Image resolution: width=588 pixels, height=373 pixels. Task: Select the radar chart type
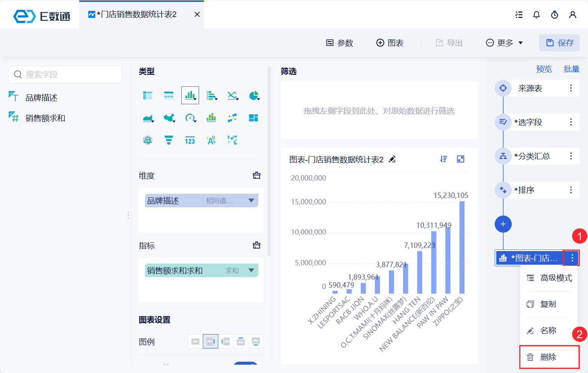[148, 140]
